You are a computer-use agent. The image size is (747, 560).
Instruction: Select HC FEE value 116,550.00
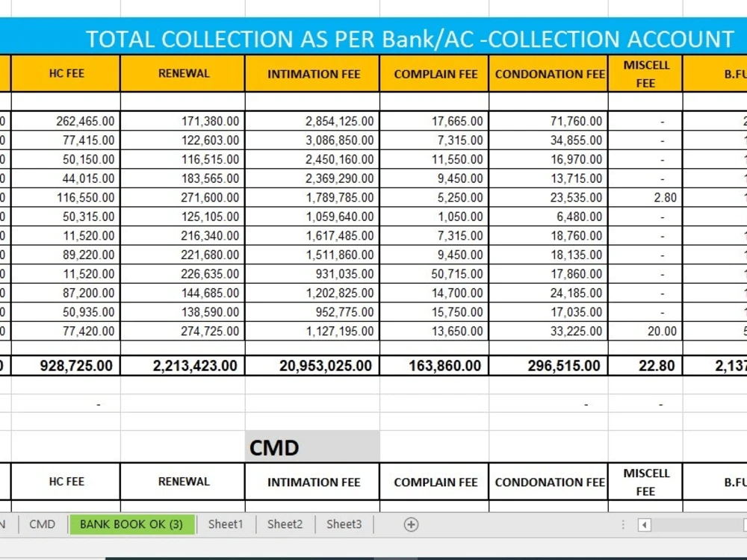tap(66, 197)
